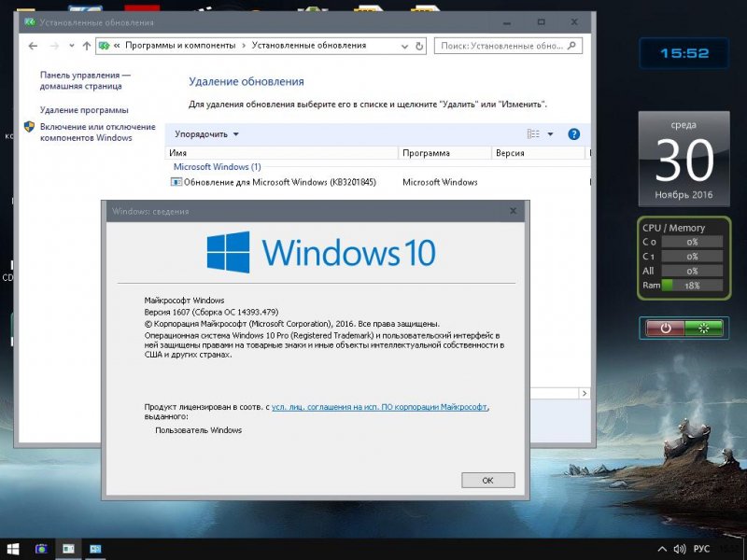Open the Windows Start menu
Screen dimensions: 747x560
(12, 549)
